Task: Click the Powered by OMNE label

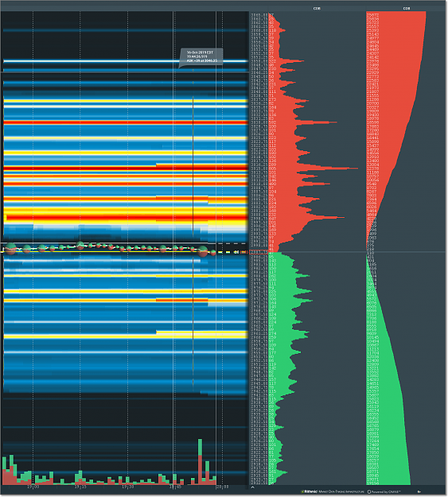Action: (384, 492)
